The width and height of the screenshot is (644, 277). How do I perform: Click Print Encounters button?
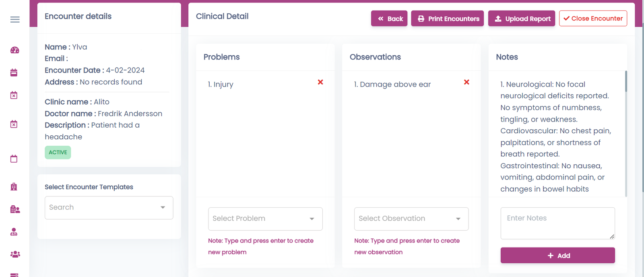tap(448, 19)
